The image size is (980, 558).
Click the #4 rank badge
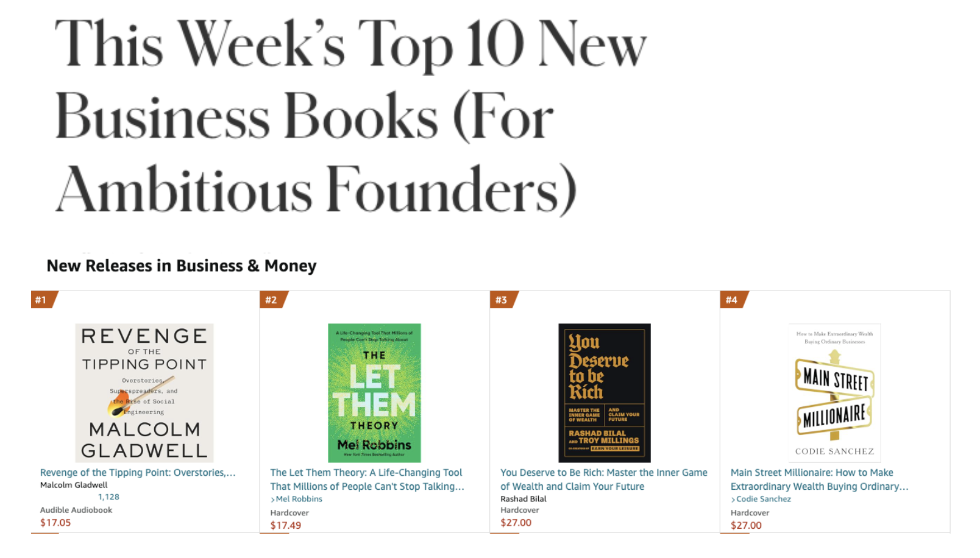pyautogui.click(x=734, y=300)
